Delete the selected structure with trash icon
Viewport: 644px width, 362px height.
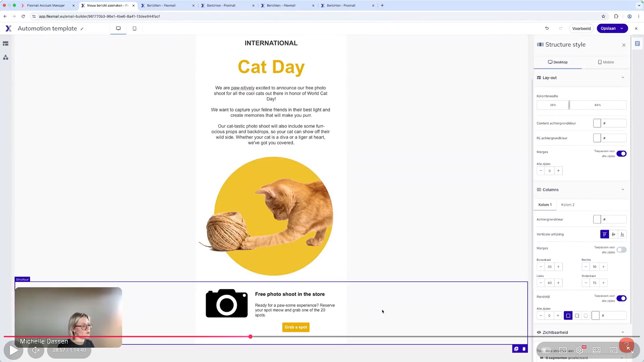point(524,349)
